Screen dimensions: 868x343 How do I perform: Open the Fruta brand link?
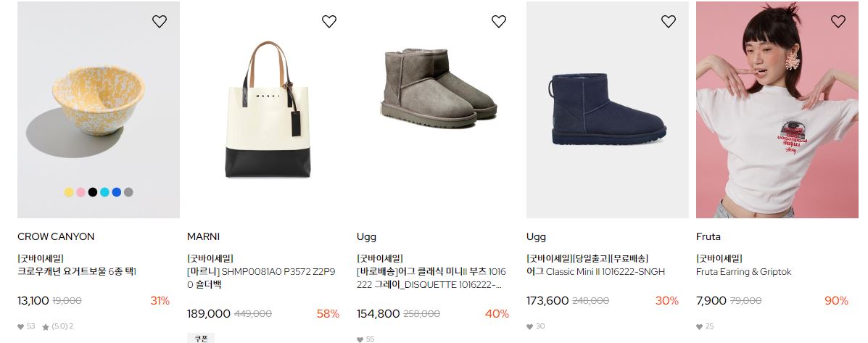coord(708,237)
